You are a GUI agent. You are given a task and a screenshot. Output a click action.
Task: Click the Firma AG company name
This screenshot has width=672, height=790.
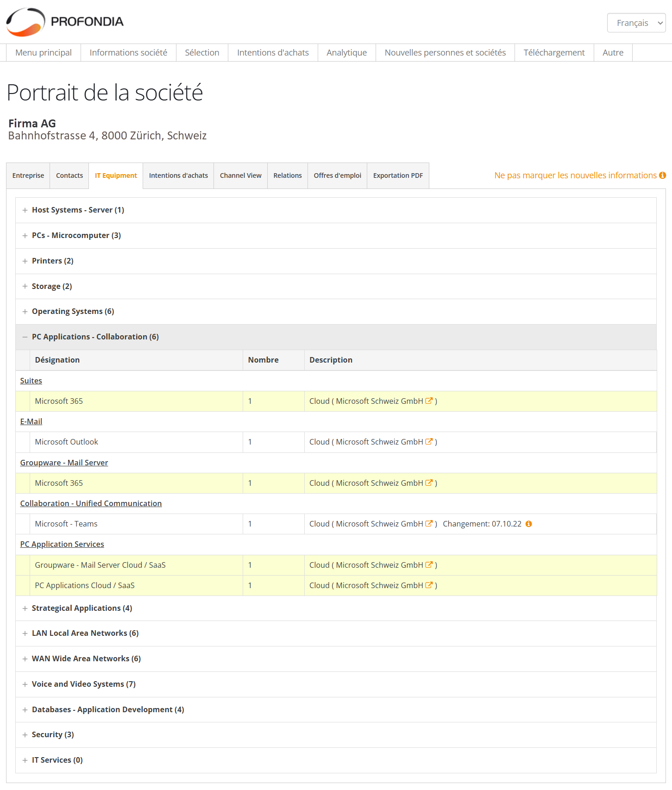[32, 124]
